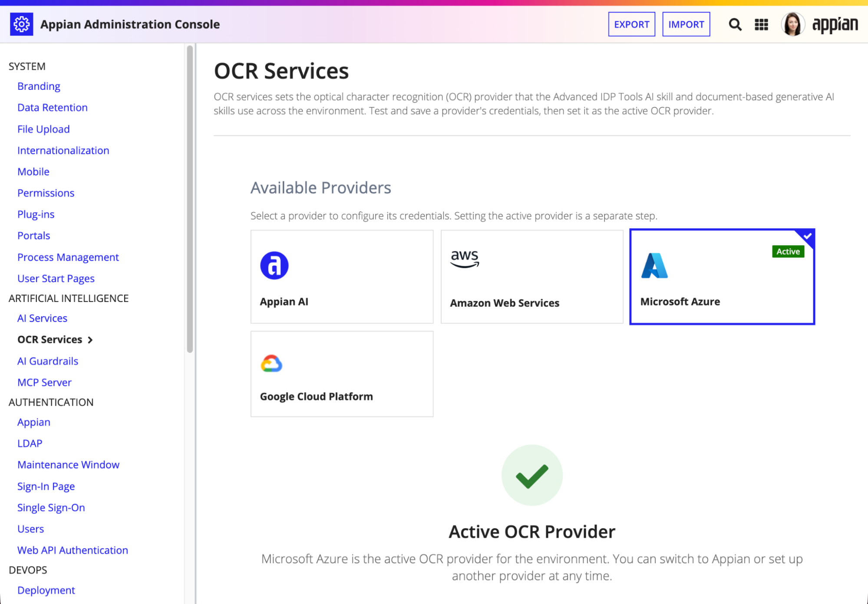868x604 pixels.
Task: Go to Maintenance Window
Action: click(x=69, y=465)
